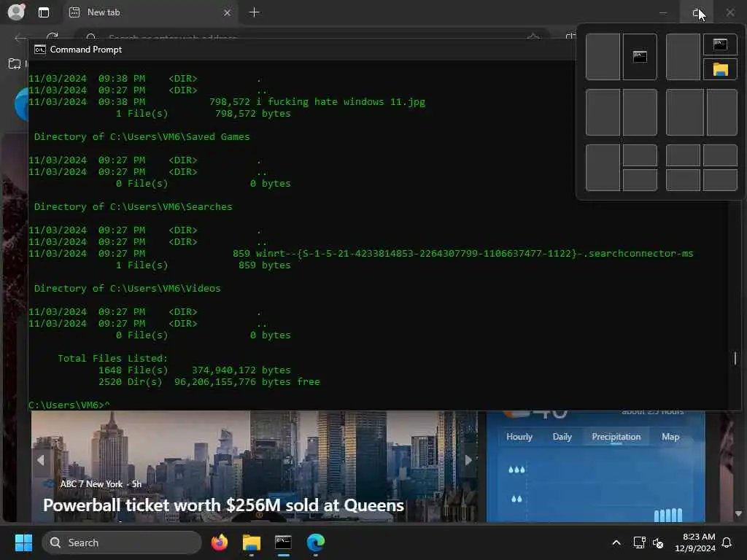Image resolution: width=747 pixels, height=560 pixels.
Task: Open the Map weather tab
Action: click(x=670, y=437)
